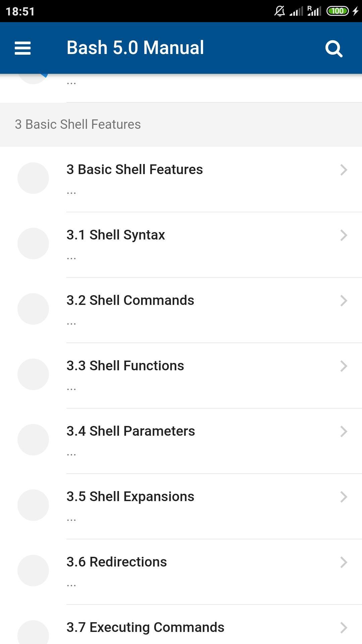362x644 pixels.
Task: Select the 3.7 Executing Commands entry
Action: 181,625
